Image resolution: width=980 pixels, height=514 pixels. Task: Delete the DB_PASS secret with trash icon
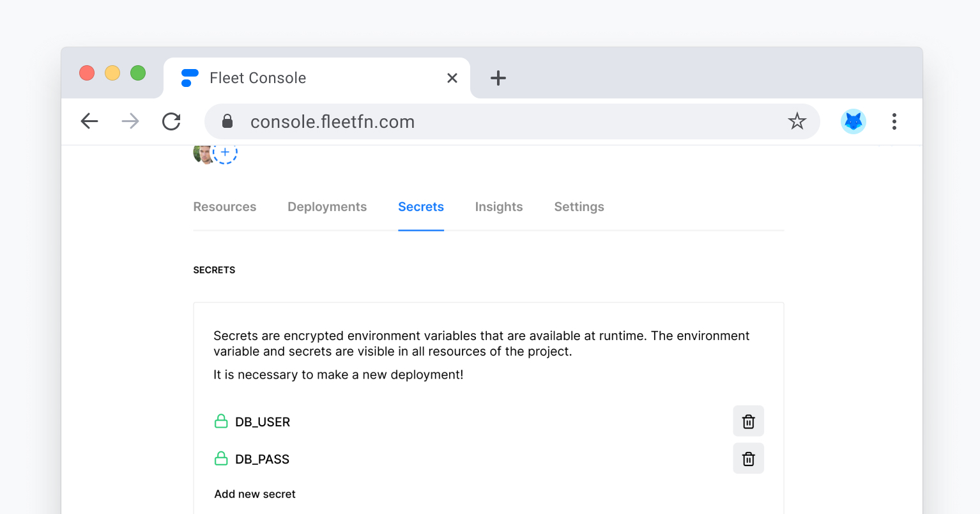[748, 458]
